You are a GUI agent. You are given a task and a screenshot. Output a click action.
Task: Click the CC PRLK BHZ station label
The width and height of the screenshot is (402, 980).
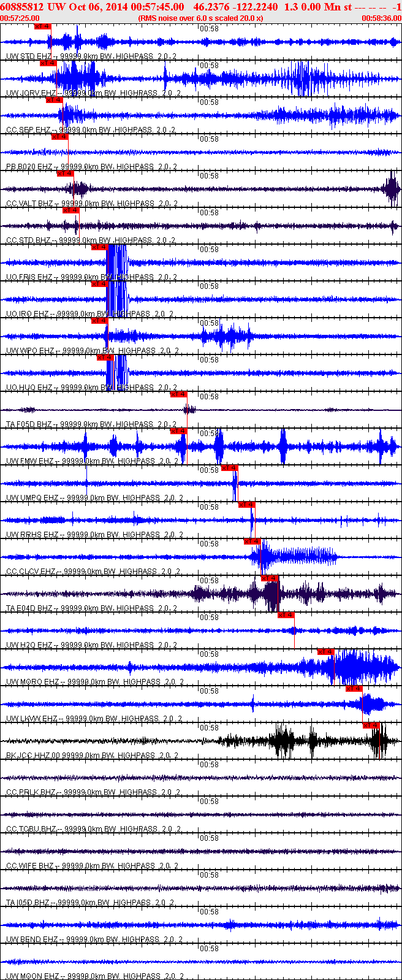click(31, 792)
